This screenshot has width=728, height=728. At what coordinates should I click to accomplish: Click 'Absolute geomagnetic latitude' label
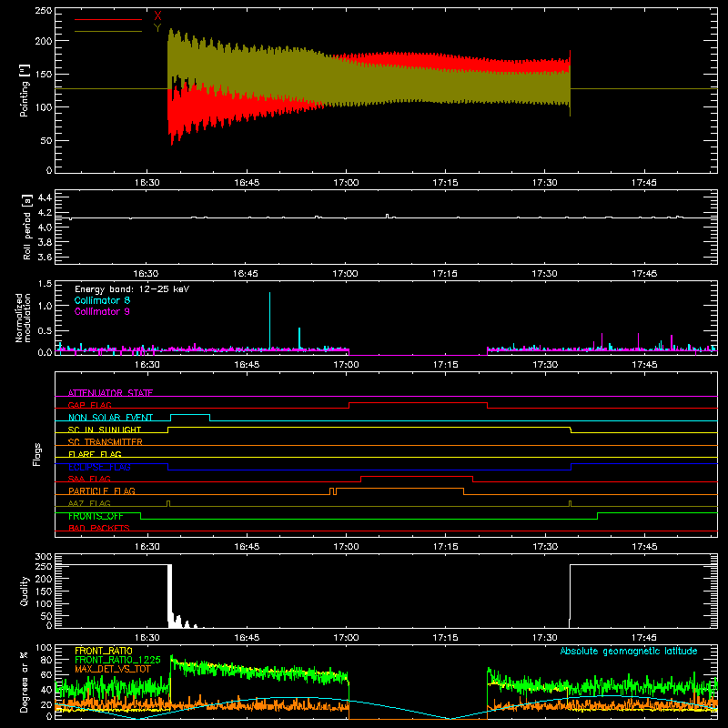(629, 651)
